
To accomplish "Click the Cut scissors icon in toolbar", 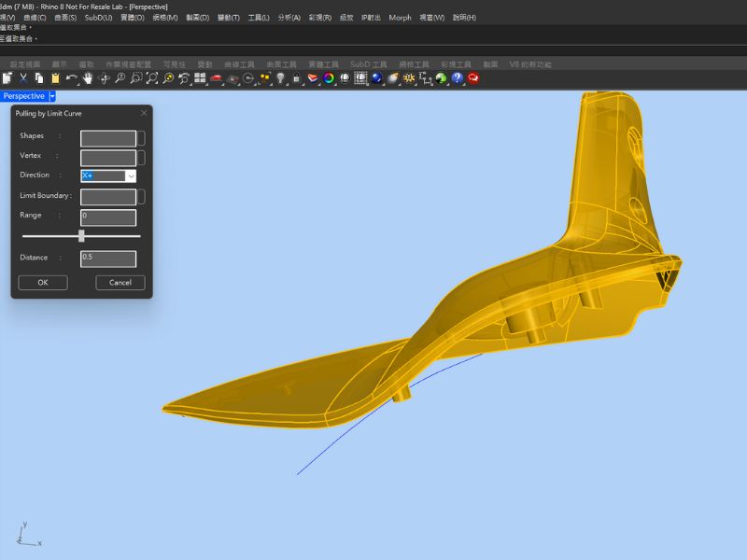I will click(x=24, y=78).
